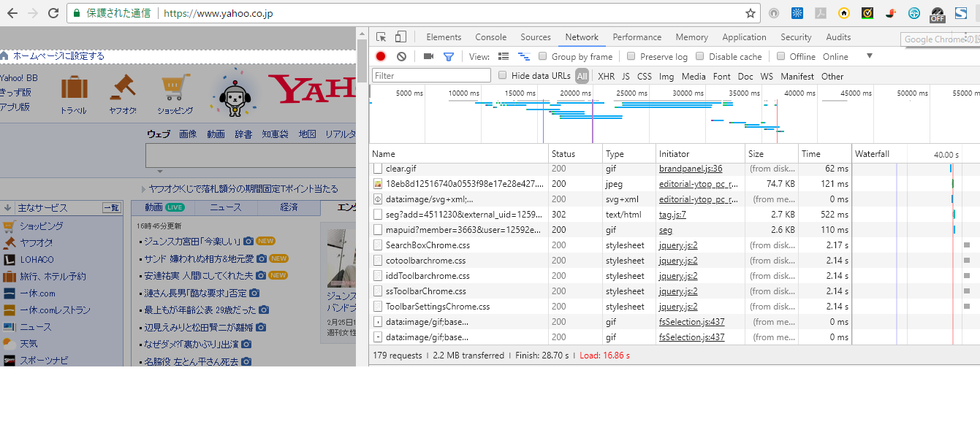This screenshot has height=438, width=980.
Task: Open initiator link brandpanel.js:36
Action: click(x=691, y=169)
